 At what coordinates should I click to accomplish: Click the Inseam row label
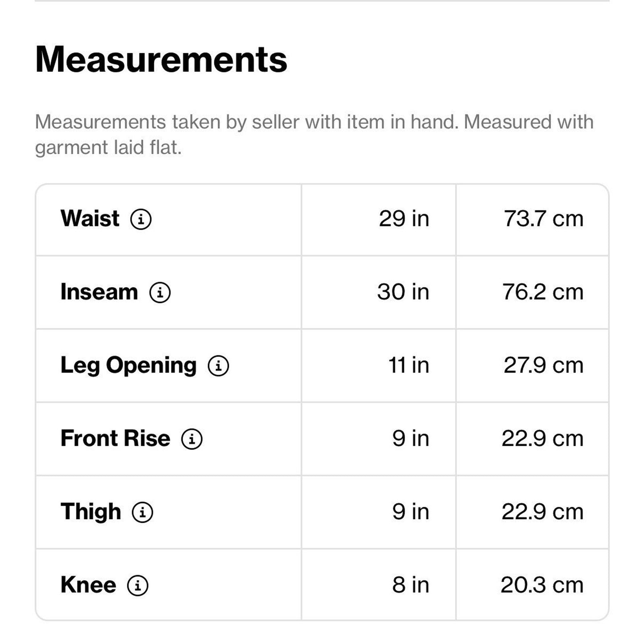click(99, 292)
